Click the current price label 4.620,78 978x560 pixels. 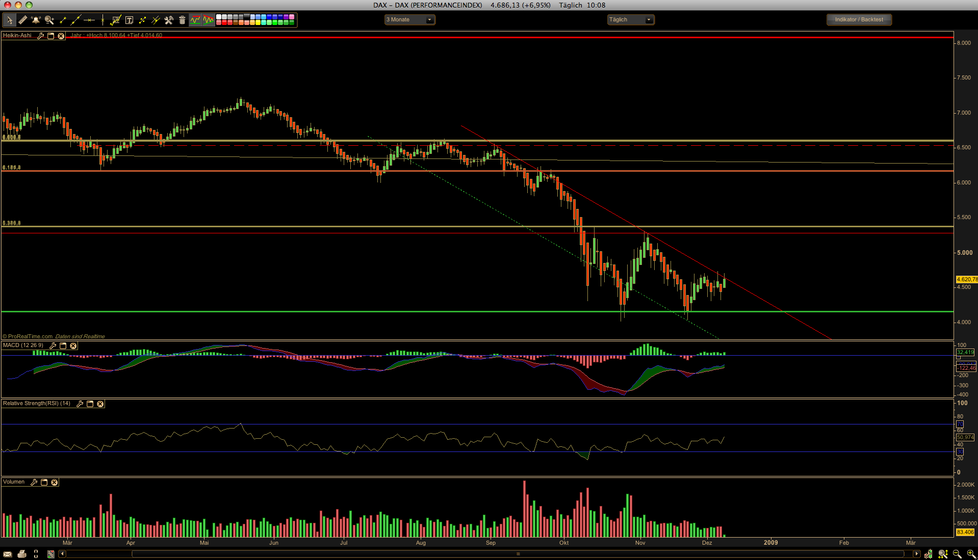point(967,279)
